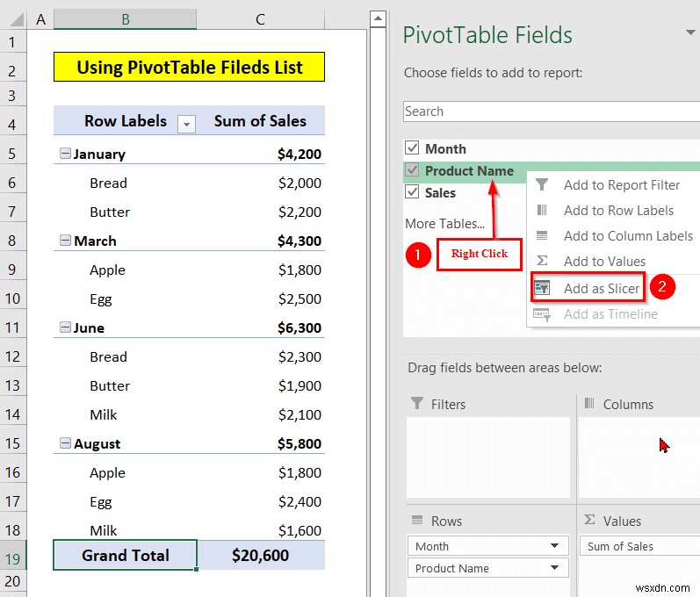
Task: Collapse the January group
Action: (65, 154)
